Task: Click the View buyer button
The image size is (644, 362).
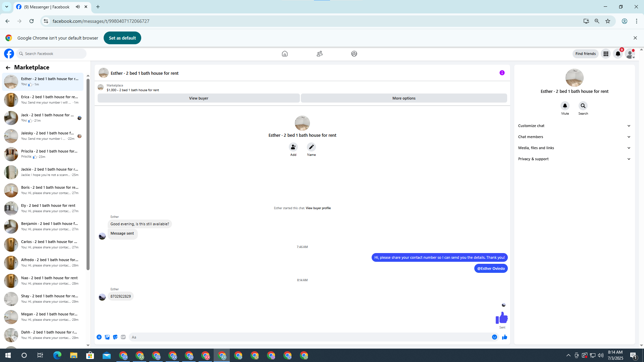Action: [199, 98]
